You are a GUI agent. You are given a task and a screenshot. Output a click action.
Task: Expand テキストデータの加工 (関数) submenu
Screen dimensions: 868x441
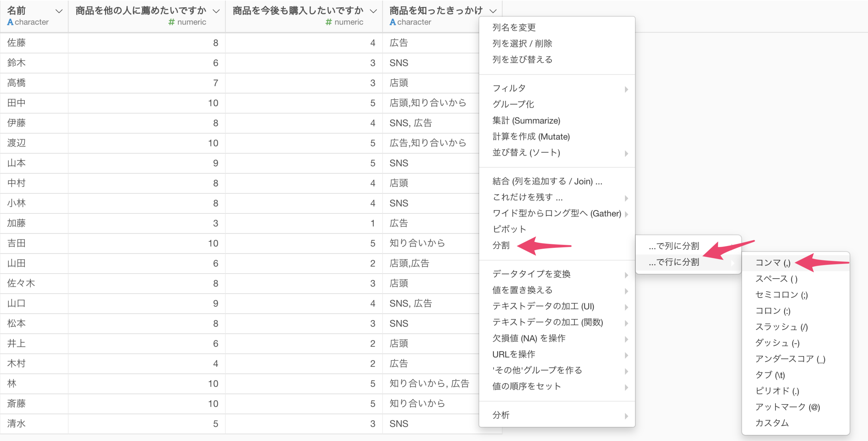[x=557, y=322]
